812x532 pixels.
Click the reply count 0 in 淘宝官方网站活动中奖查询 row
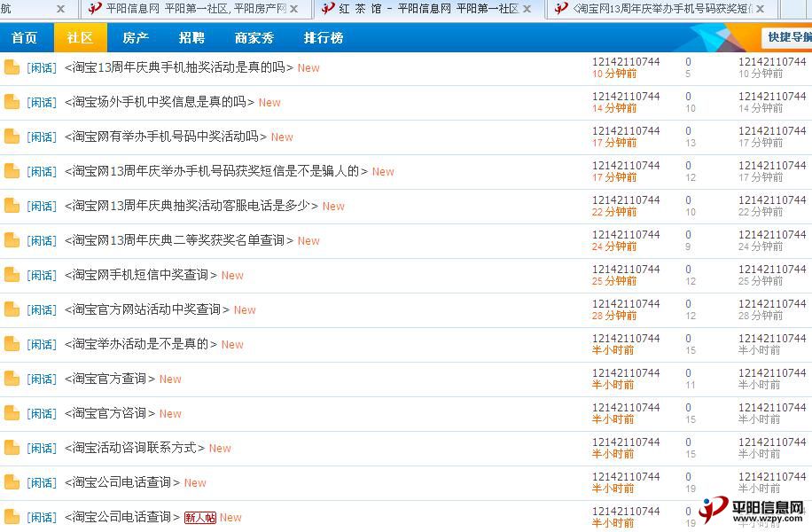pos(688,303)
